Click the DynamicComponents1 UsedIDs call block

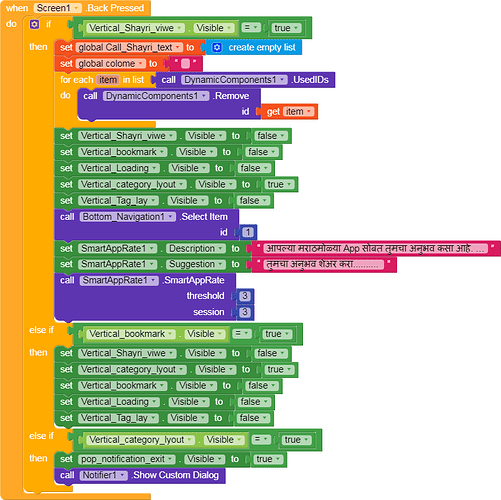[x=245, y=80]
